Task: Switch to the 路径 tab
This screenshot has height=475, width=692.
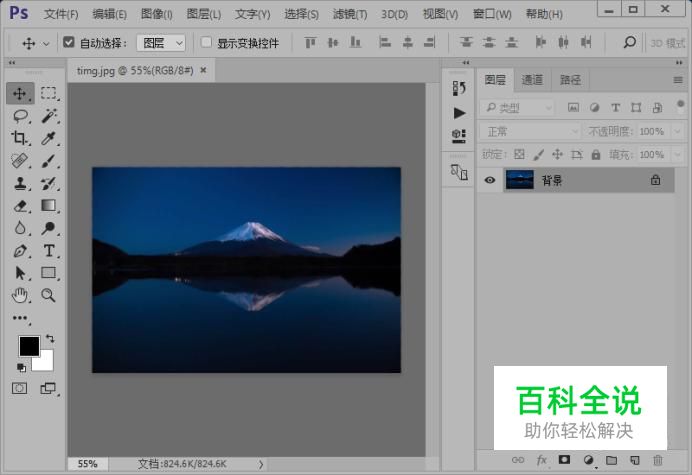Action: (x=570, y=80)
